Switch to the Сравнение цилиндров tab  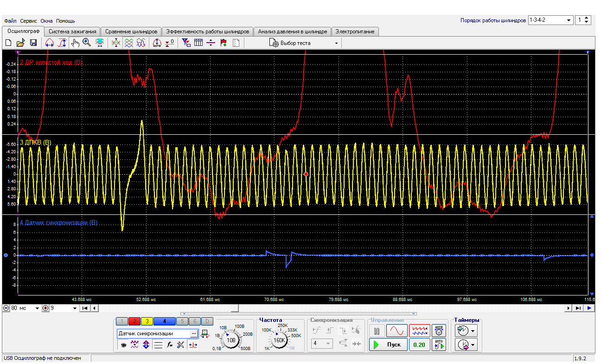tap(131, 31)
